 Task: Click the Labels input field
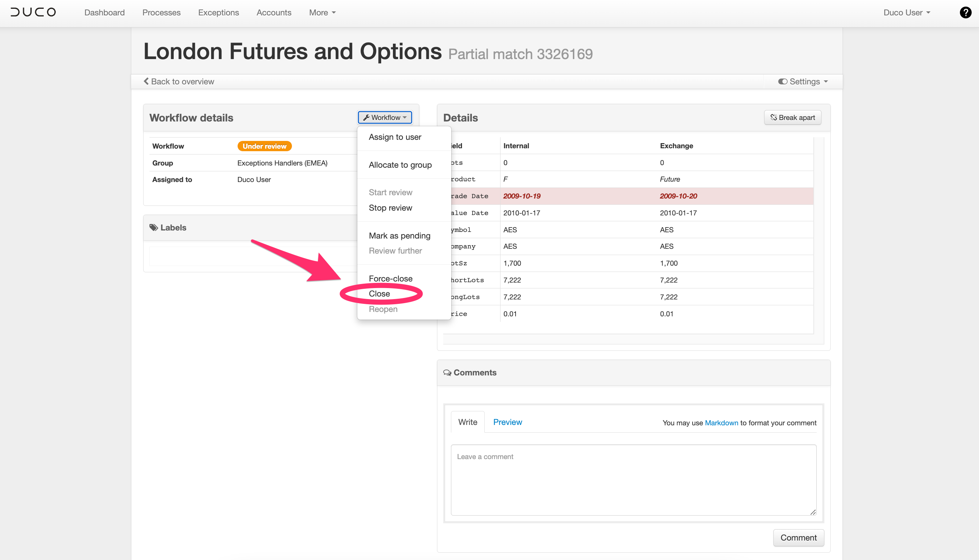coord(253,256)
